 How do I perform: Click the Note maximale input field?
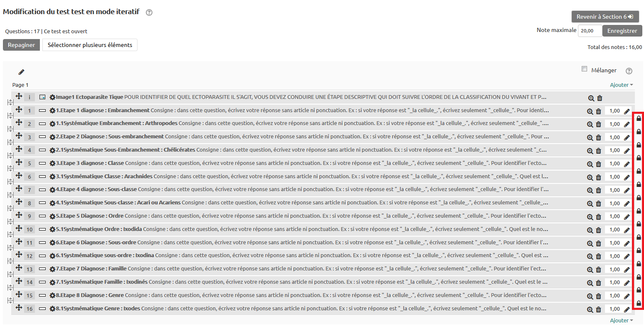[590, 31]
